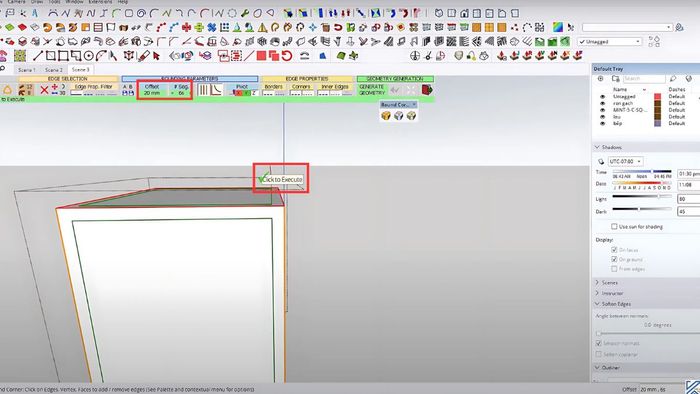Click the shadow display toggle icon beside UTC
The image size is (700, 394).
click(601, 161)
